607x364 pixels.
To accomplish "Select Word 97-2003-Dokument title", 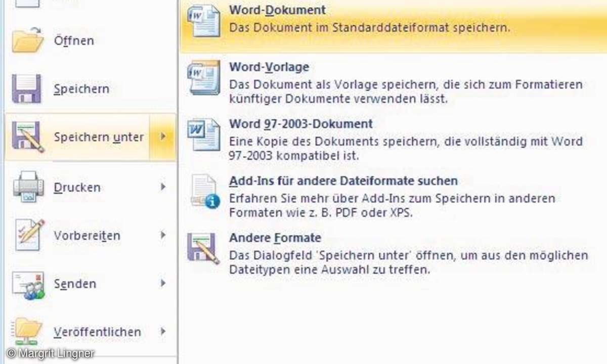I will point(300,124).
